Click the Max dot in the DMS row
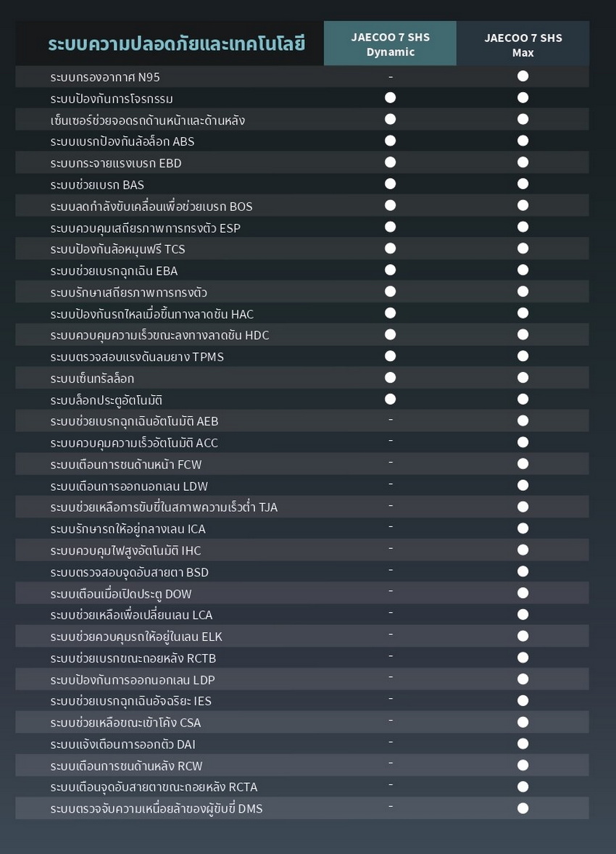 [x=523, y=808]
